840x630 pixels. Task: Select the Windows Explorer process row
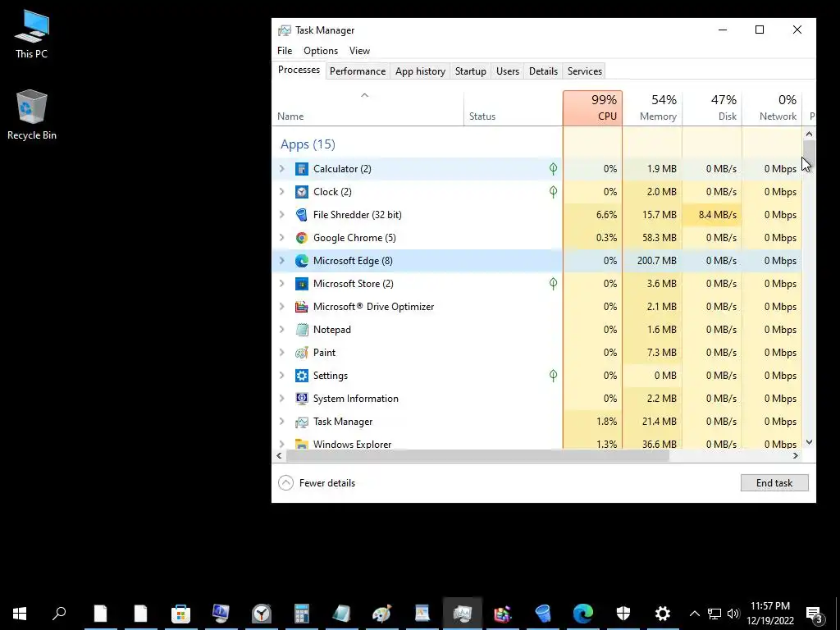(x=536, y=443)
